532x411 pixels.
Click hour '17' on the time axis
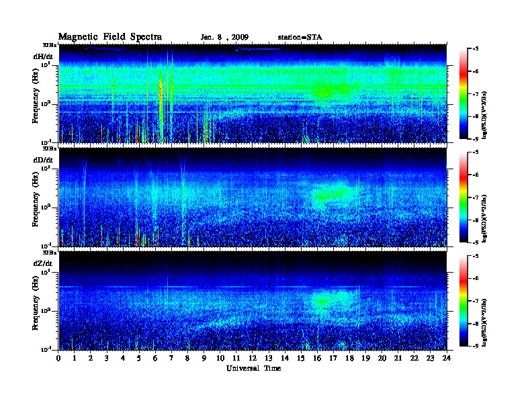[x=334, y=358]
